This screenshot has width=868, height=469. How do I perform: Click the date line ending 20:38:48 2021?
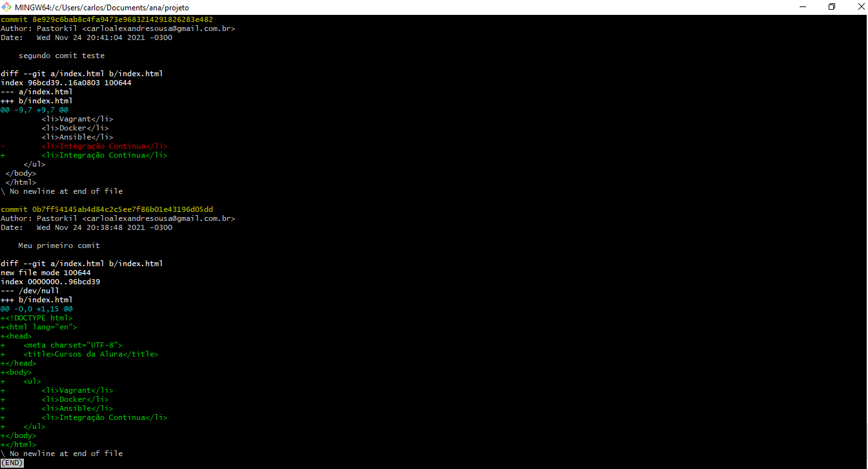(86, 227)
